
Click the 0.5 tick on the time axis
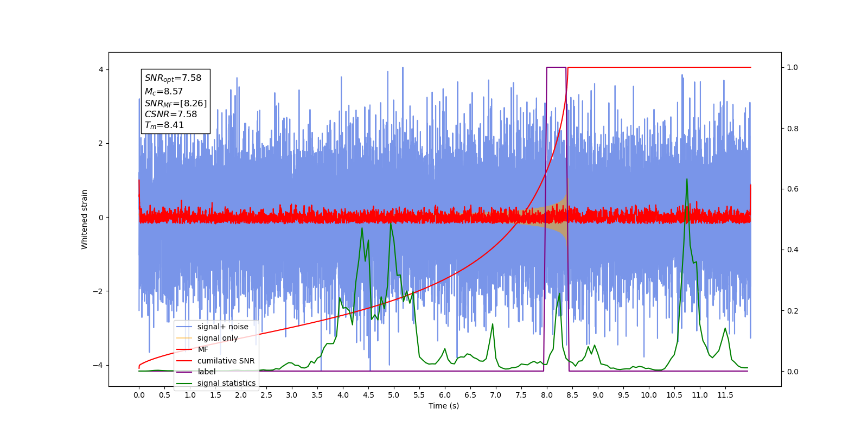[x=164, y=395]
